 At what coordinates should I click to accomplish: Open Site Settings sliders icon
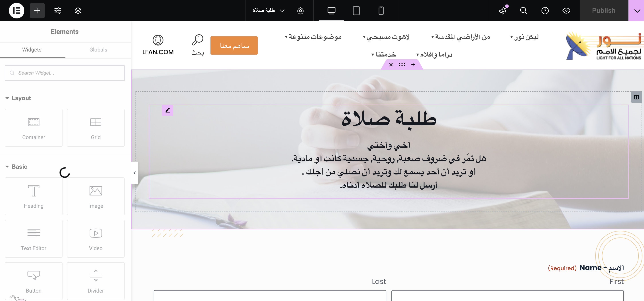(57, 10)
